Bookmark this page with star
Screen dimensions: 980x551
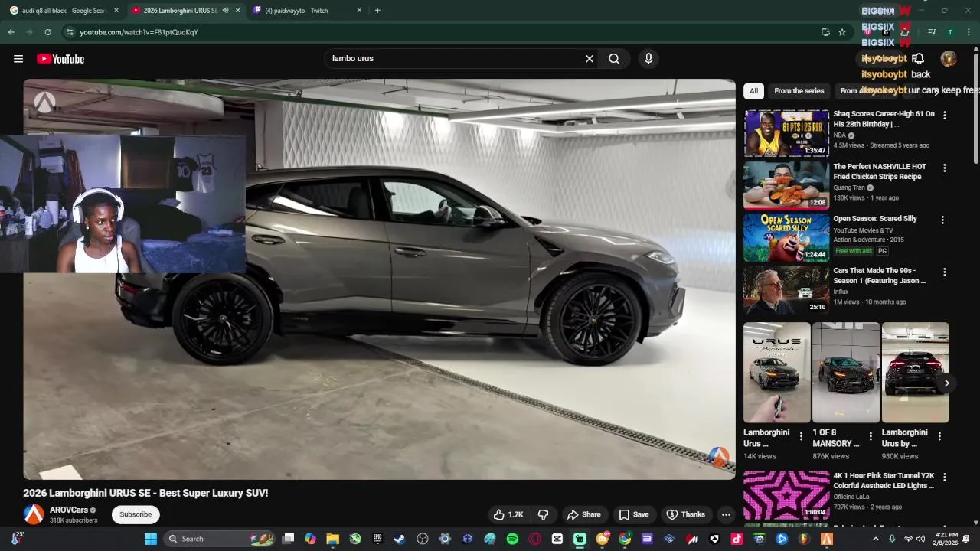[842, 32]
